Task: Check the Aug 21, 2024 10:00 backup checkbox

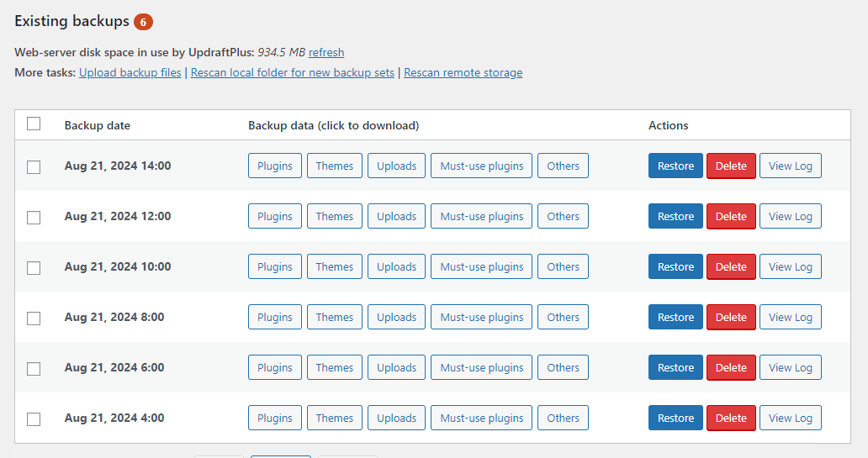Action: (x=34, y=268)
